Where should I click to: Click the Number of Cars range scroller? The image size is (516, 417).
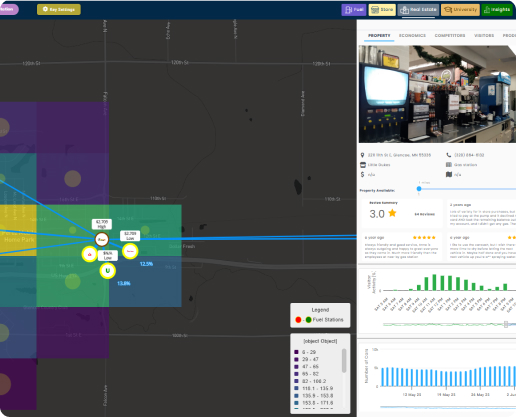tap(448, 407)
